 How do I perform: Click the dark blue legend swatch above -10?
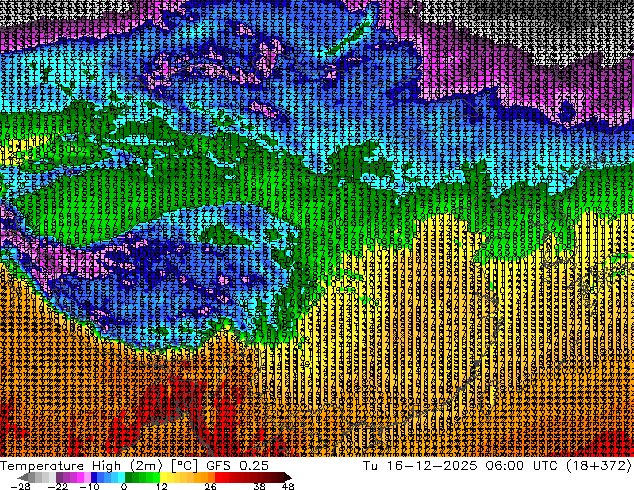click(x=94, y=477)
